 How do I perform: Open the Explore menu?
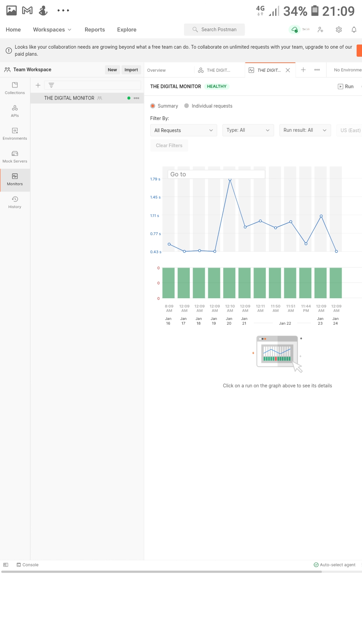[x=127, y=30]
